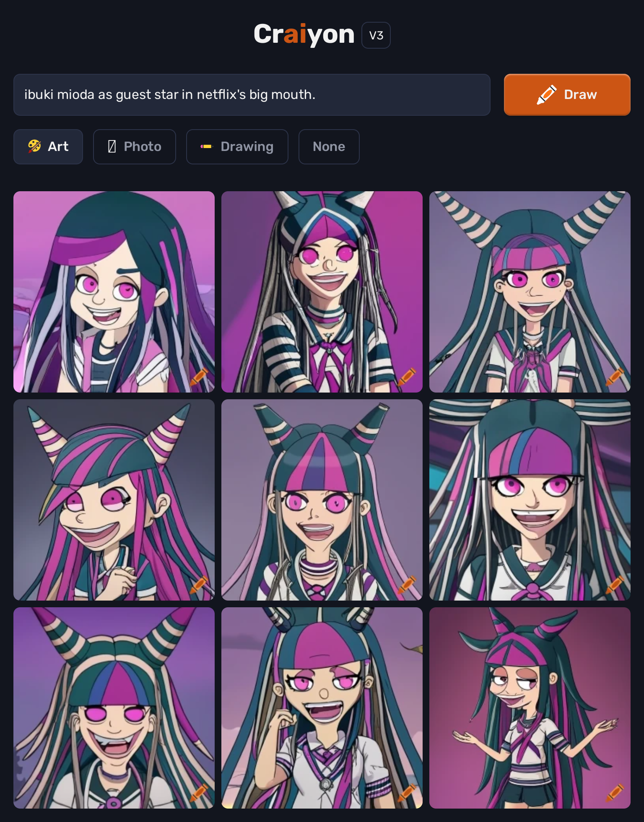Select the Drawing style option
The width and height of the screenshot is (644, 822).
[237, 147]
